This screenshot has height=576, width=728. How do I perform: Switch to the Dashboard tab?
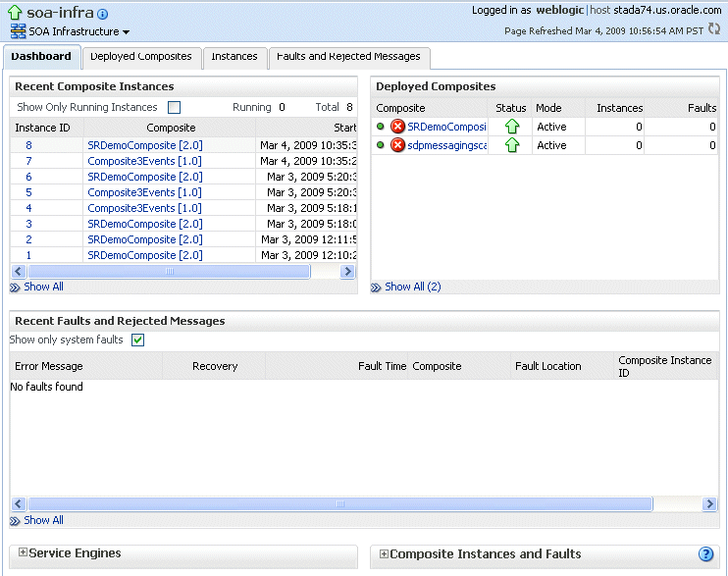click(x=41, y=57)
